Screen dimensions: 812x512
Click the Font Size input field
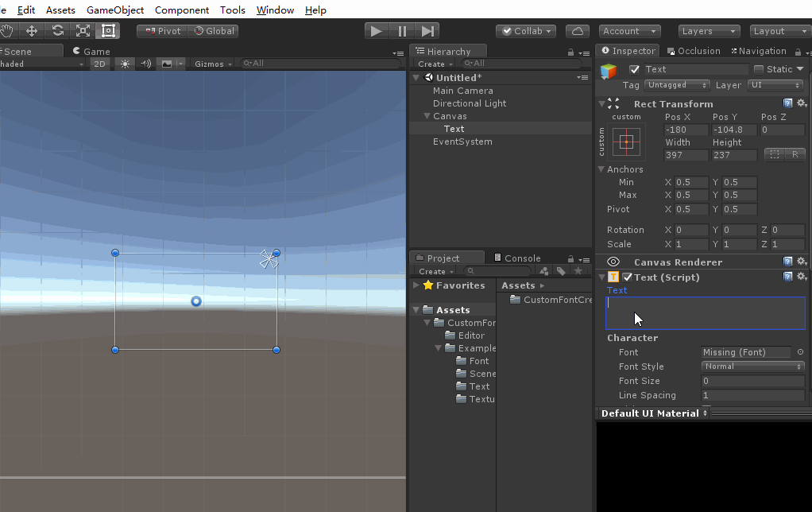tap(753, 381)
